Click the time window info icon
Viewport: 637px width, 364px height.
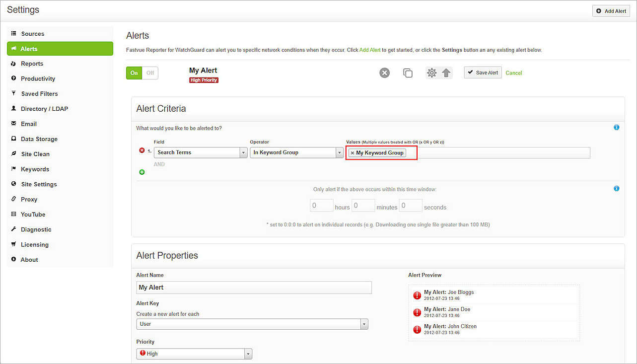coord(617,189)
